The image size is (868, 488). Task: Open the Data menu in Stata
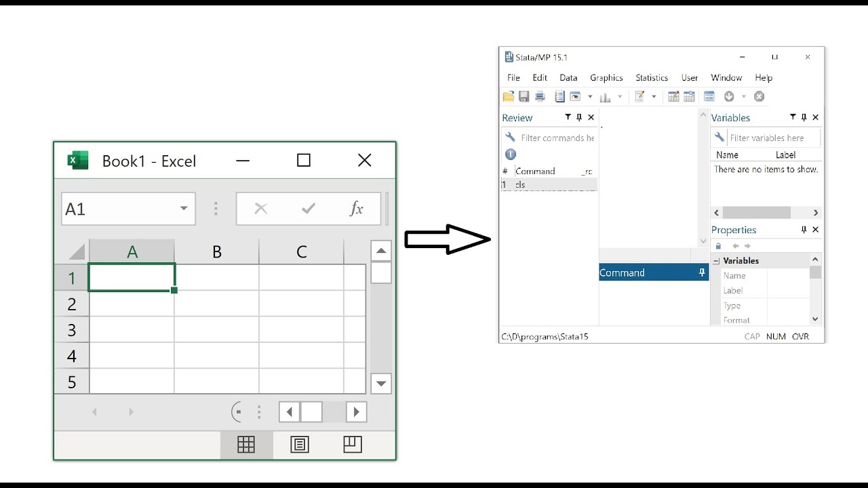click(x=568, y=77)
